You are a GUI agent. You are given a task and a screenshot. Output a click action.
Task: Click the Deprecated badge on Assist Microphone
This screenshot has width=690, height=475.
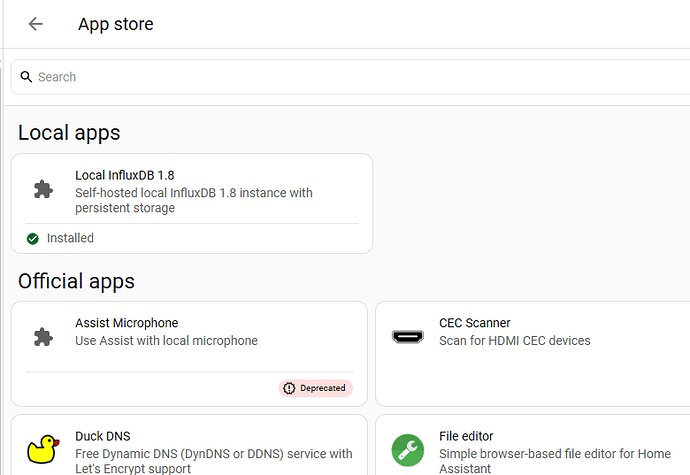[316, 388]
